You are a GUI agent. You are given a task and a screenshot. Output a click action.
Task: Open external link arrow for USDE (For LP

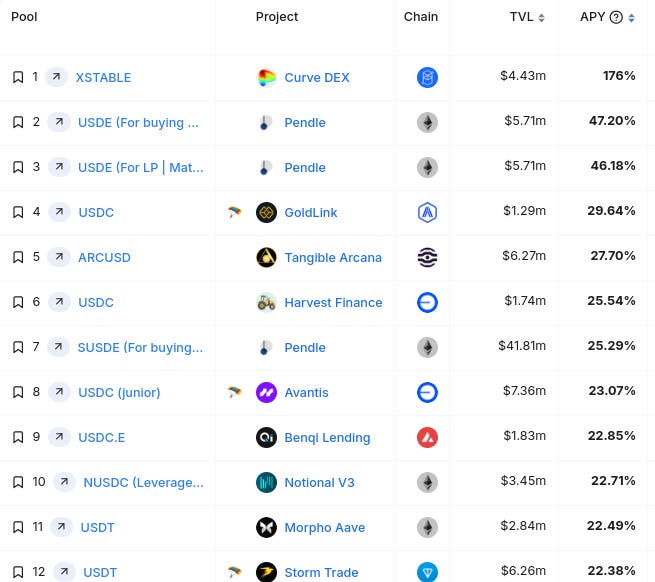[59, 167]
